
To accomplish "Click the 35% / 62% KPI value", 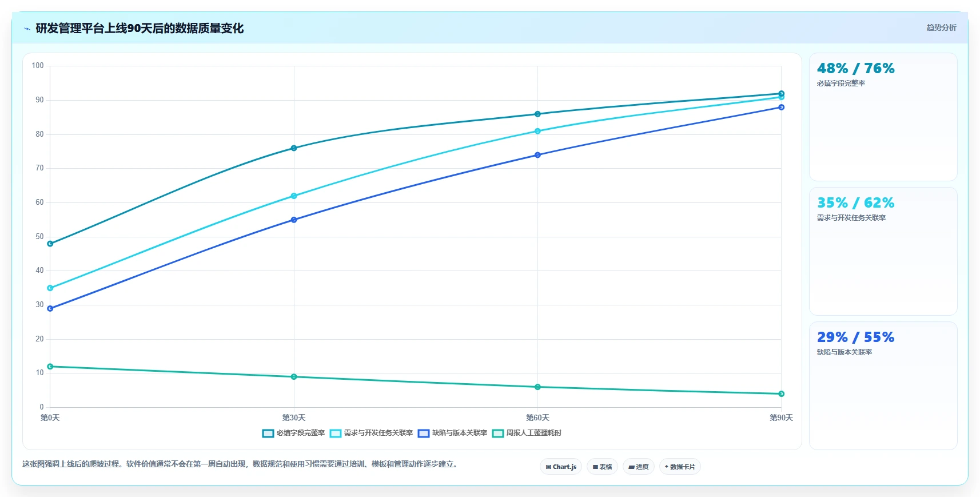I will 856,203.
